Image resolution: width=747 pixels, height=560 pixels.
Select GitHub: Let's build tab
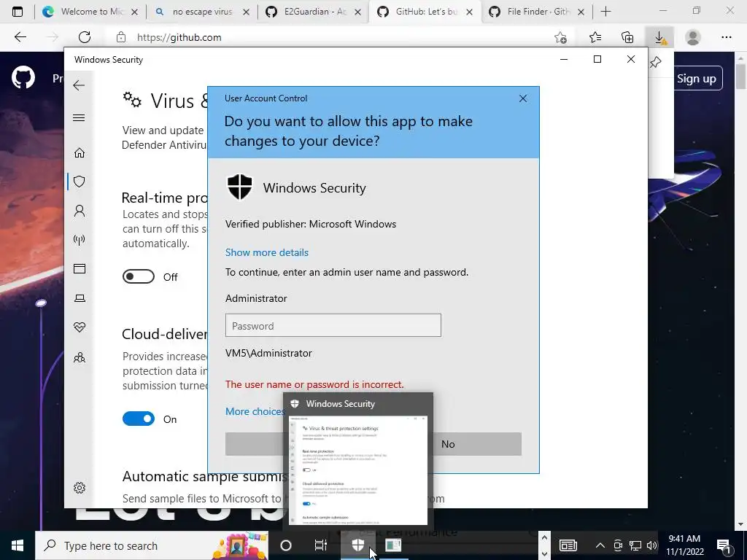[x=425, y=12]
